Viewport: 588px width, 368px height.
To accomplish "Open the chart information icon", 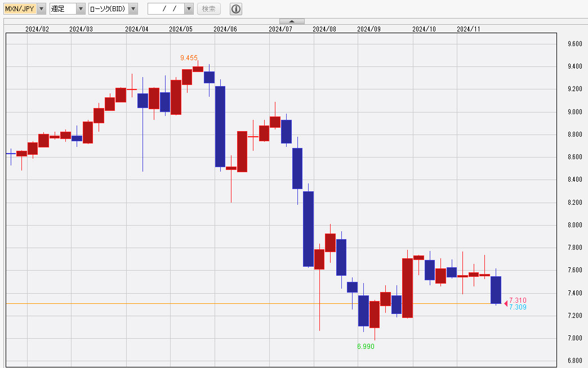I will click(236, 8).
